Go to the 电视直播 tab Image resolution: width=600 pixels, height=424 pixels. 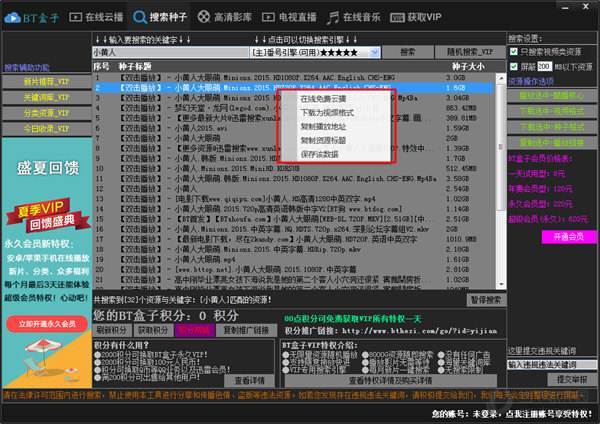pyautogui.click(x=289, y=17)
